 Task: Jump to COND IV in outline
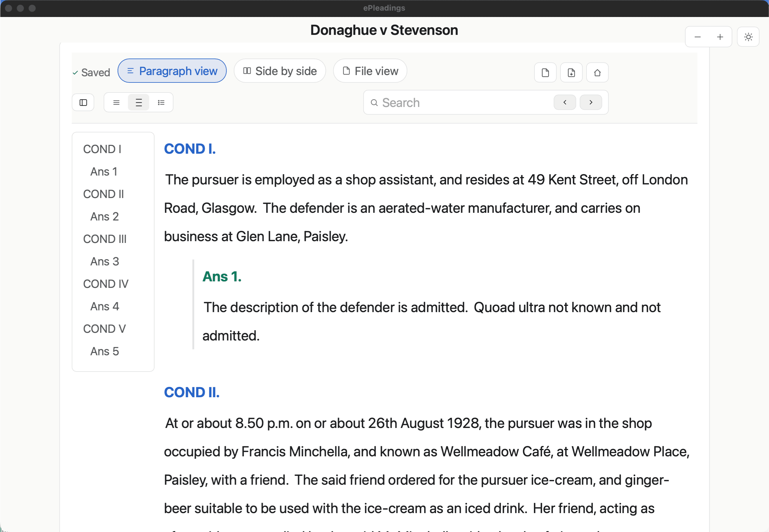click(x=106, y=284)
